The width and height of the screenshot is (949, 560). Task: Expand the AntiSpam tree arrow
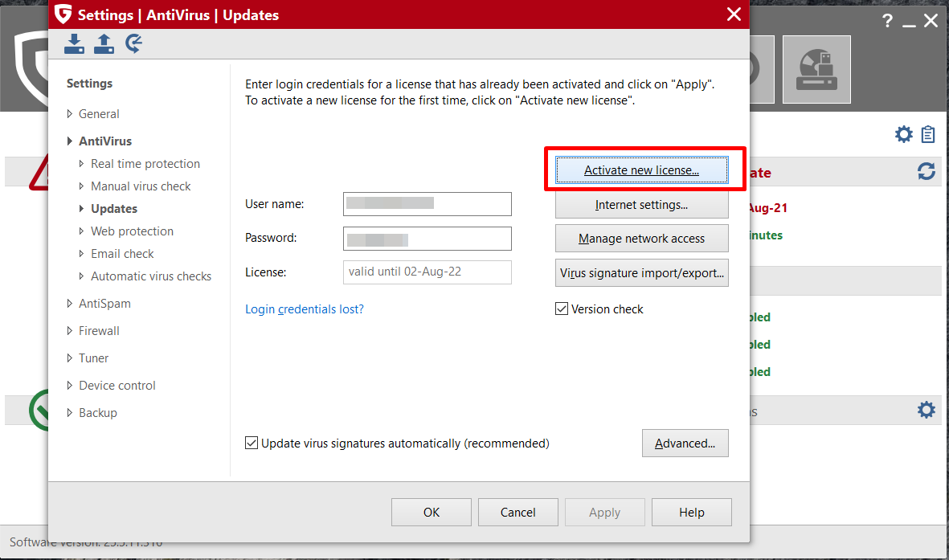click(70, 304)
